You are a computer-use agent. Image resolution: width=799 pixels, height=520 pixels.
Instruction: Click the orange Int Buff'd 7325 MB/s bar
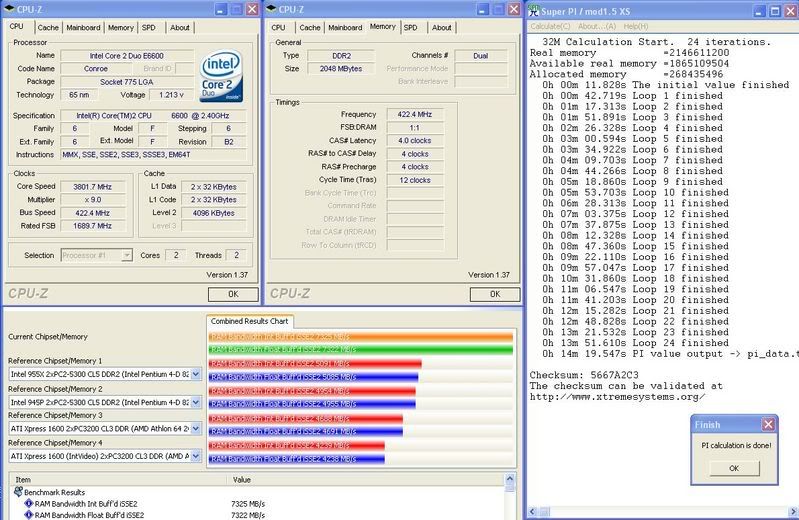361,336
